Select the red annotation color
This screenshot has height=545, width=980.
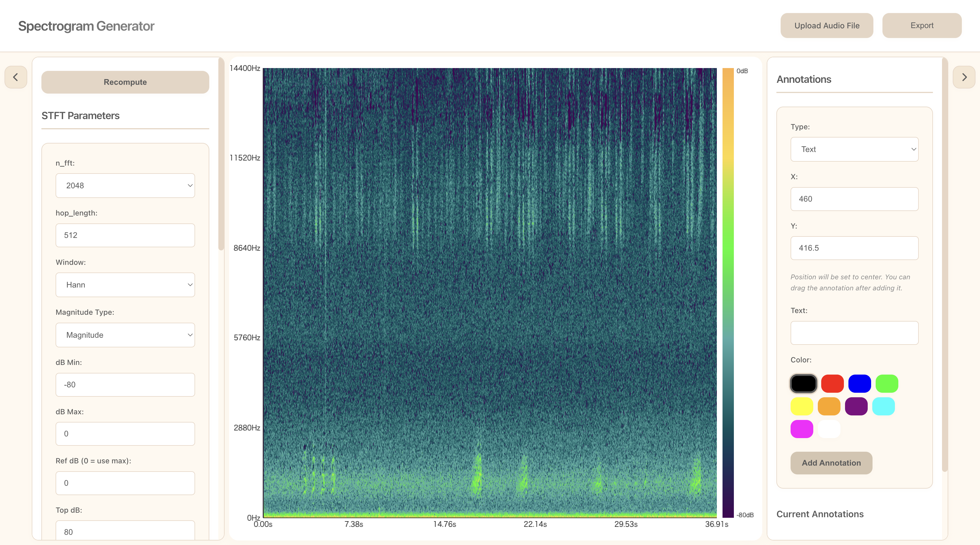832,383
